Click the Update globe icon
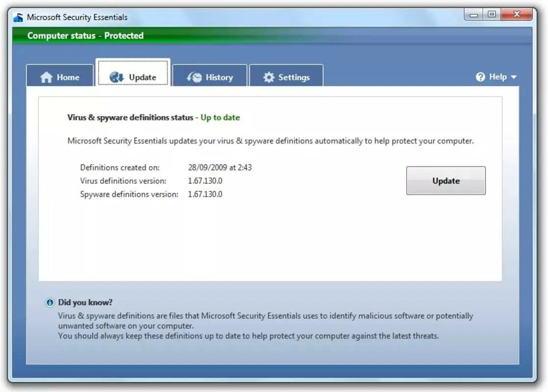This screenshot has height=392, width=548. tap(116, 76)
